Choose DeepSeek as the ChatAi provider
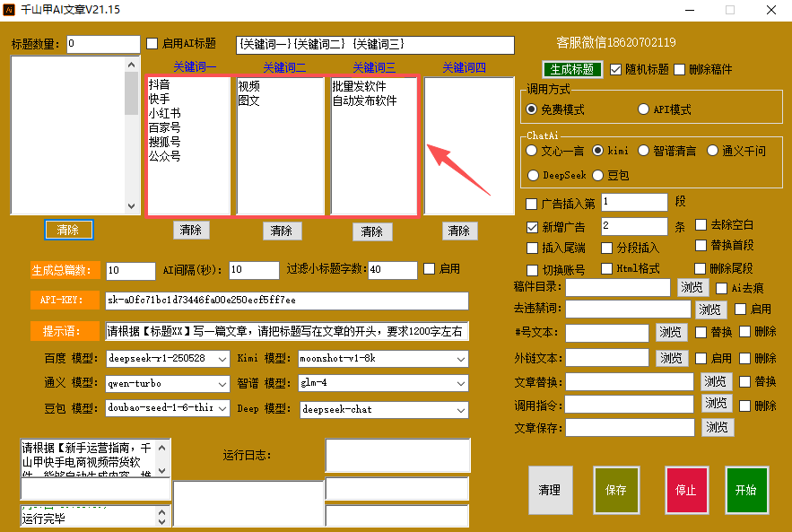The width and height of the screenshot is (792, 532). click(x=532, y=175)
